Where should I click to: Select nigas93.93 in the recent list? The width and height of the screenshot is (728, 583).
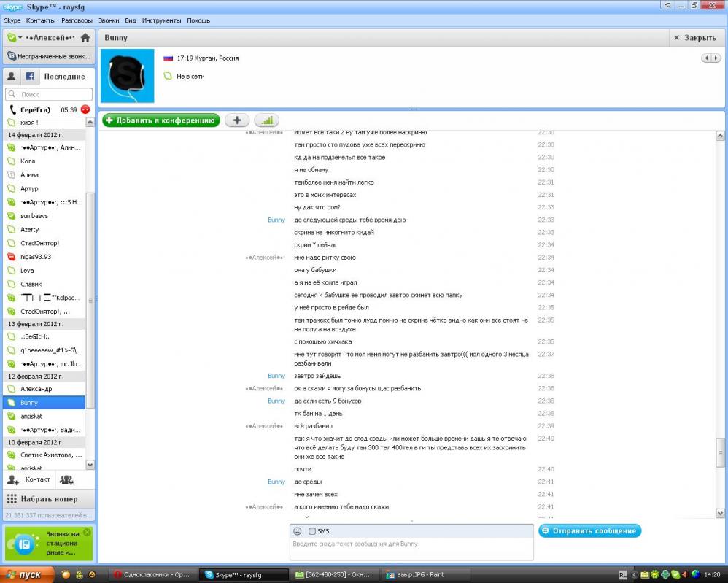pyautogui.click(x=36, y=257)
